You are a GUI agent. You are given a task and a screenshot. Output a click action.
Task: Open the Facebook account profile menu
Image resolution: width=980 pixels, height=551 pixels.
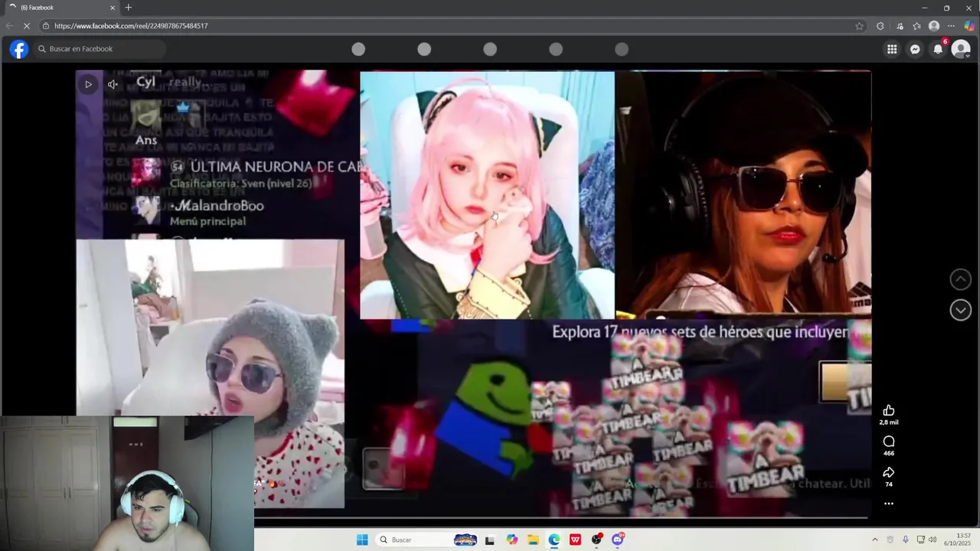click(x=961, y=49)
